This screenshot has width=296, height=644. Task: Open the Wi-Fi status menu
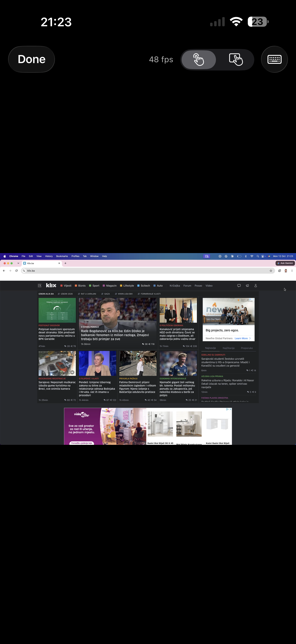pos(252,256)
